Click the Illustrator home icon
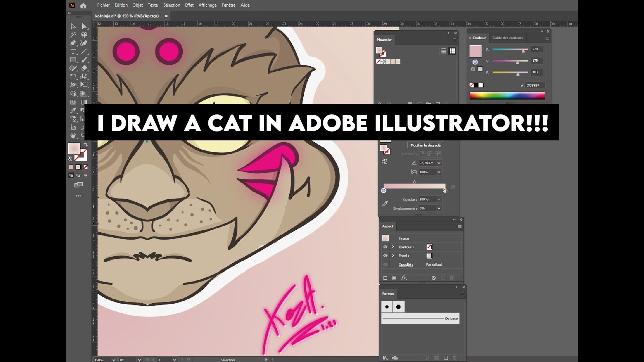 83,5
